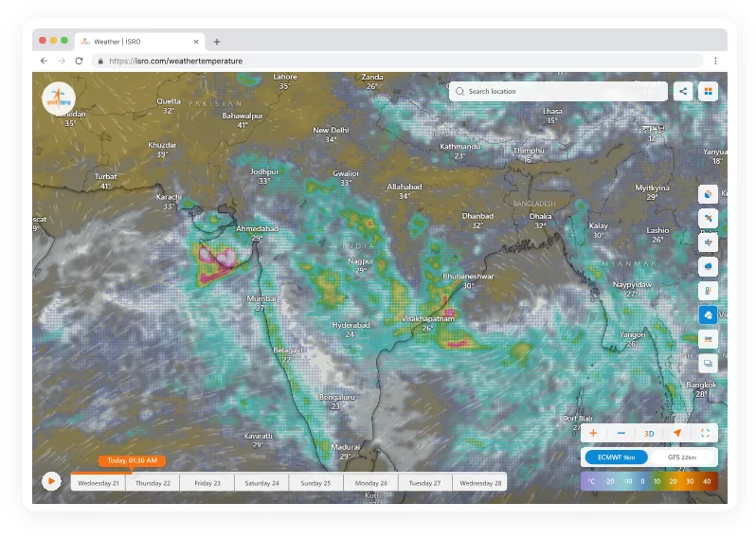Open the orange grid menu icon
This screenshot has width=756, height=538.
click(708, 91)
